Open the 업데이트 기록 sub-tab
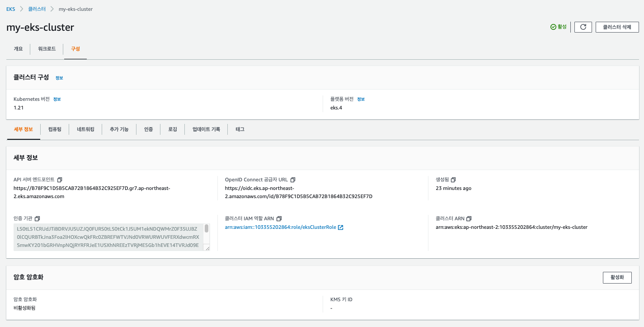Image resolution: width=644 pixels, height=327 pixels. pyautogui.click(x=206, y=129)
